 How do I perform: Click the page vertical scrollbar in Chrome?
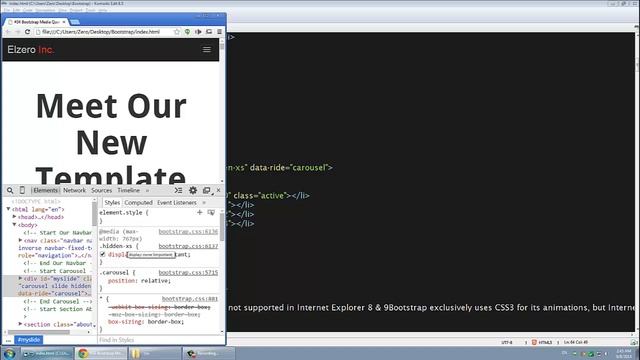(222, 46)
